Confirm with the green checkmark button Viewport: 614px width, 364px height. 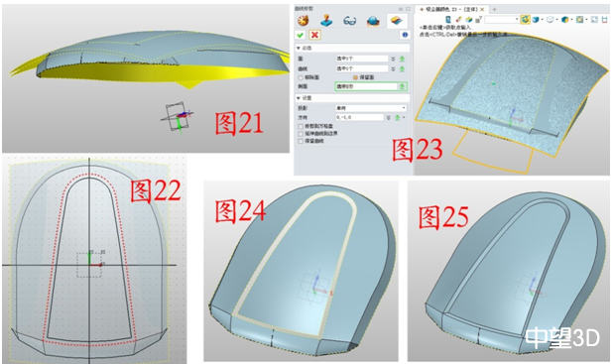point(301,36)
